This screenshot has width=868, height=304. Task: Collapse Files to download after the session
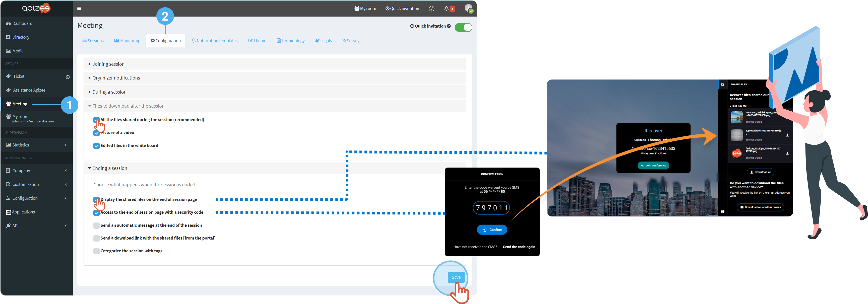pos(275,106)
